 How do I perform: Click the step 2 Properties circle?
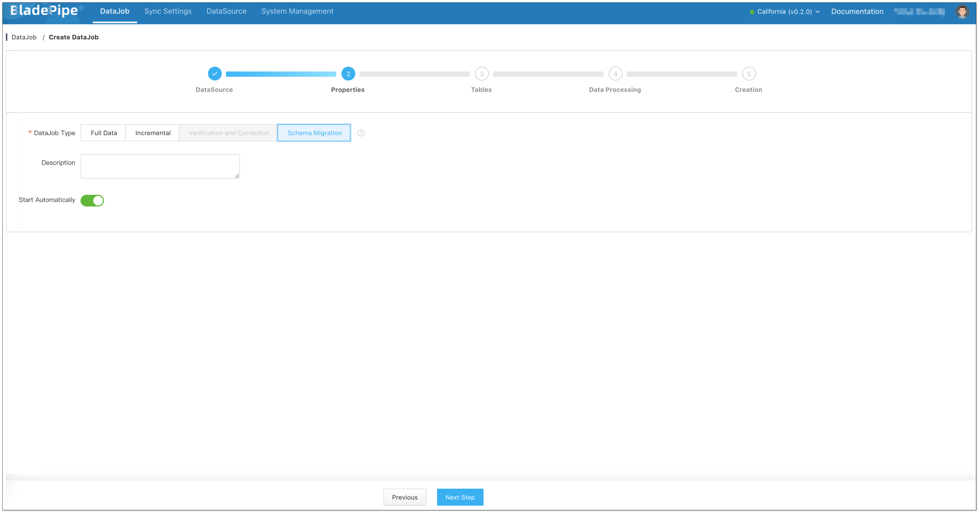(x=348, y=74)
